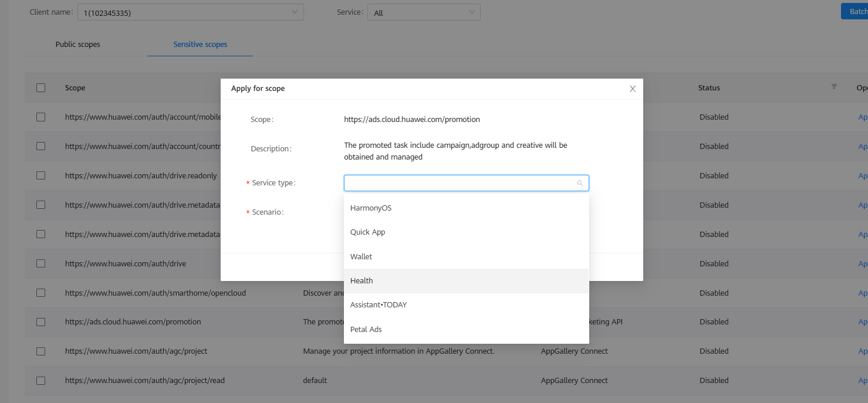Open the Sensitive scopes tab
868x403 pixels.
coord(200,44)
